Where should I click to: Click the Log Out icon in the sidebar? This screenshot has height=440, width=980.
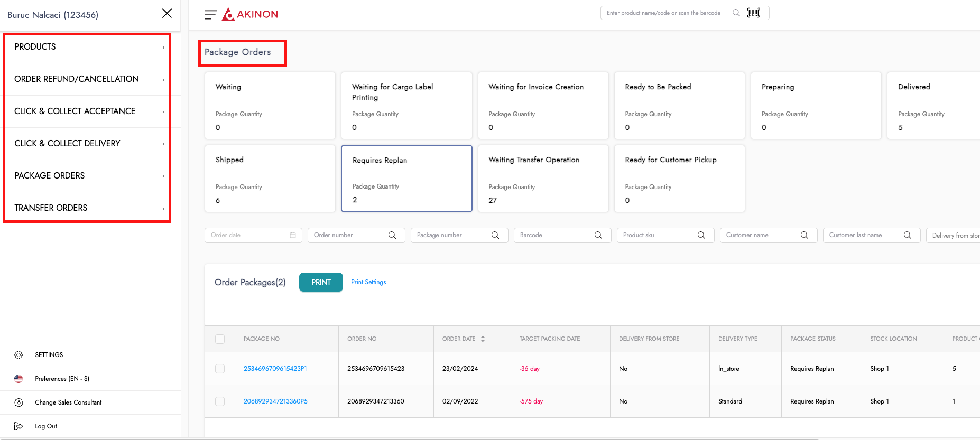tap(19, 426)
